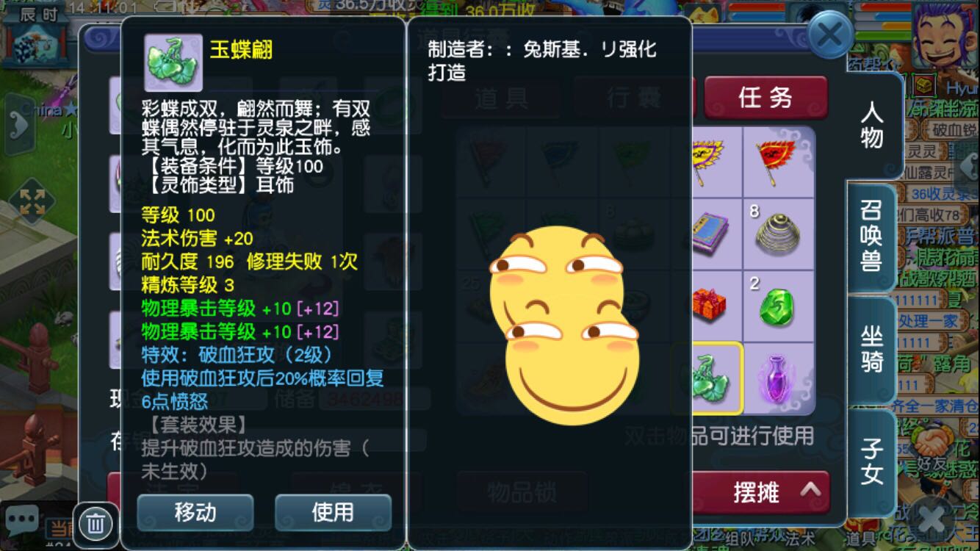Click the 使用 use button
Image resolution: width=980 pixels, height=551 pixels.
tap(333, 512)
